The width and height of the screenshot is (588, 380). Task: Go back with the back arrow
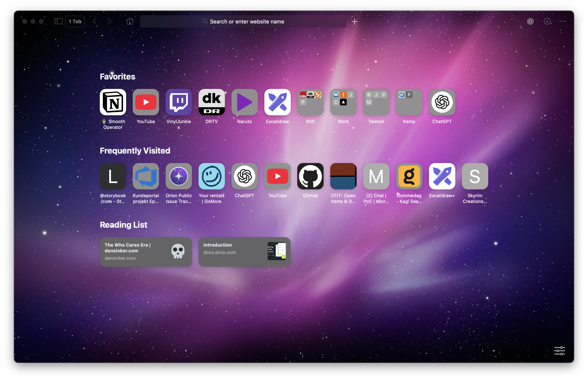(95, 21)
